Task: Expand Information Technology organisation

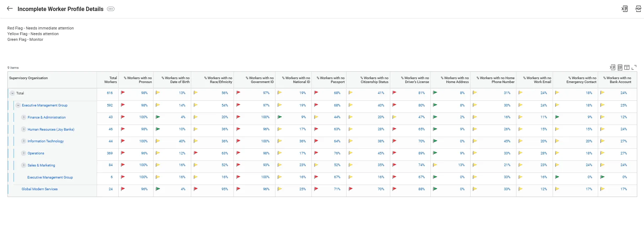Action: pos(24,141)
